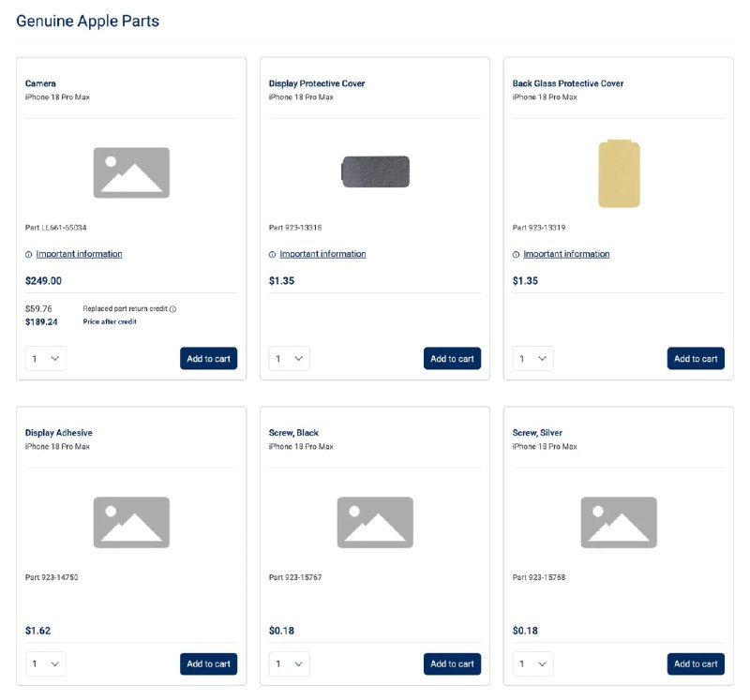Screen dimensions: 750x700
Task: Add the Back Glass Protective Cover to cart
Action: tap(696, 359)
